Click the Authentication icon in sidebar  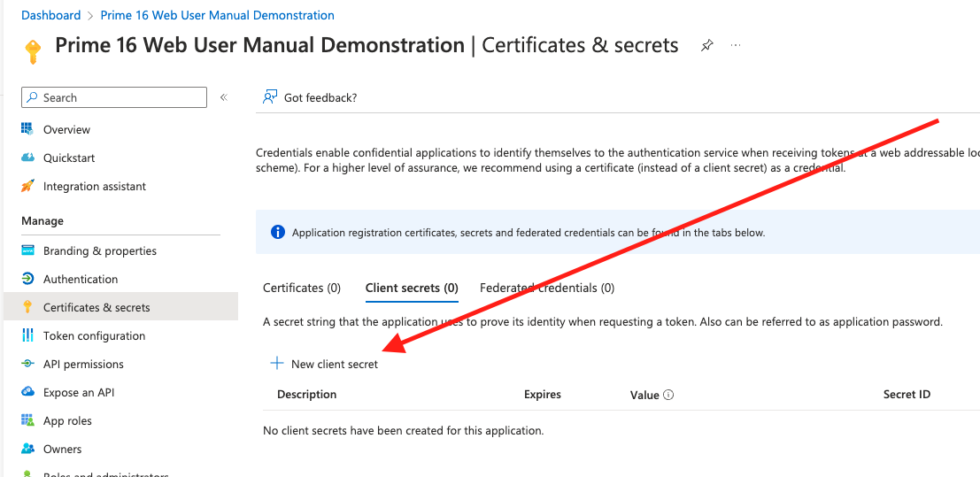(27, 279)
